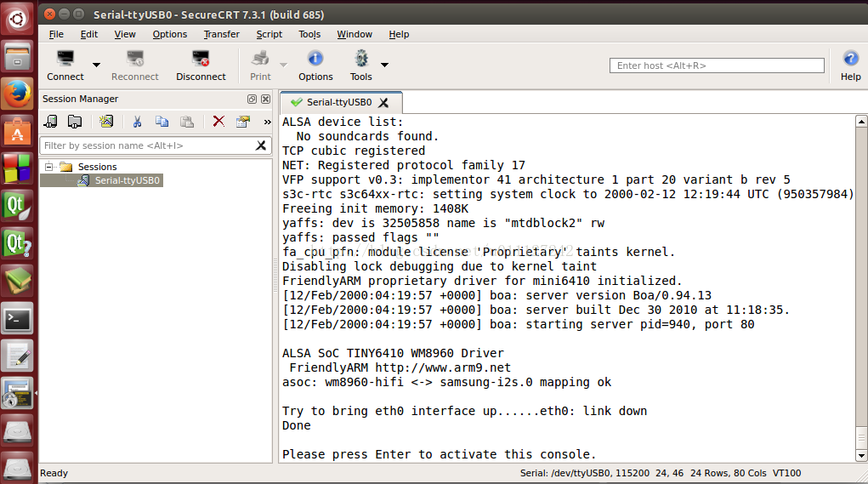The height and width of the screenshot is (484, 868).
Task: Open the Window menu
Action: [x=355, y=34]
